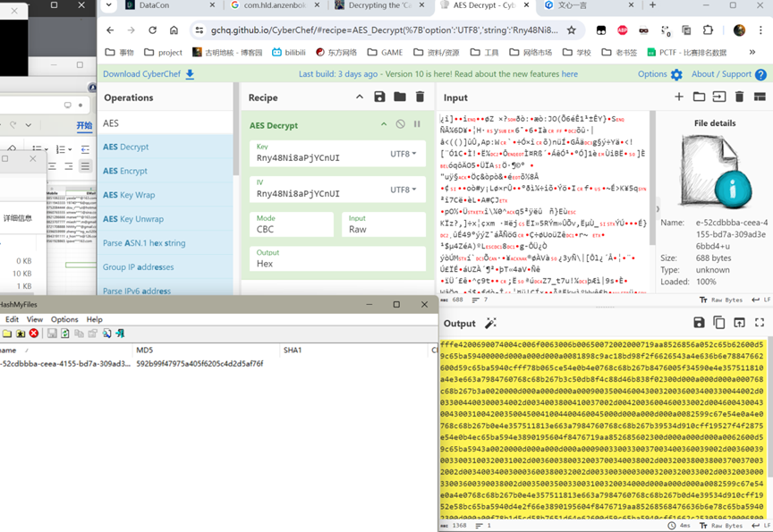Open bilibili bookmark

coord(289,52)
